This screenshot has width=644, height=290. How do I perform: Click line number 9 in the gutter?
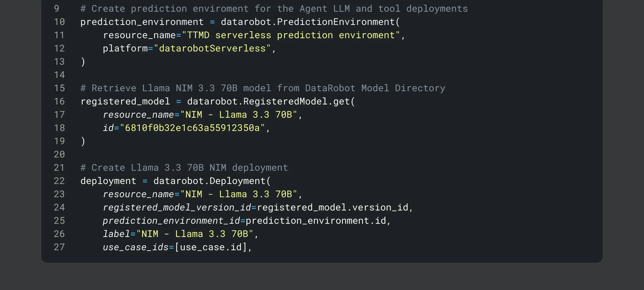(57, 9)
